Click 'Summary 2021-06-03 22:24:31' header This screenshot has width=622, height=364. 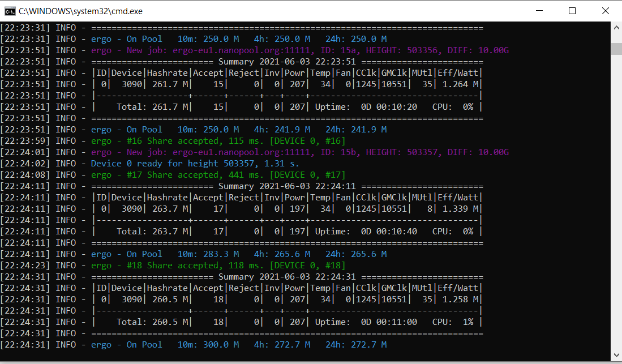[x=287, y=277]
